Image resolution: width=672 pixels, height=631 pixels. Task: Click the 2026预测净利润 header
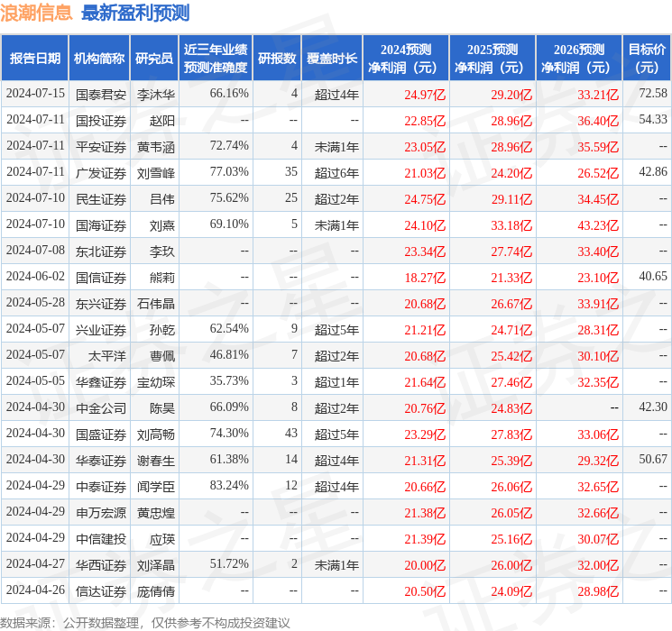pos(579,59)
